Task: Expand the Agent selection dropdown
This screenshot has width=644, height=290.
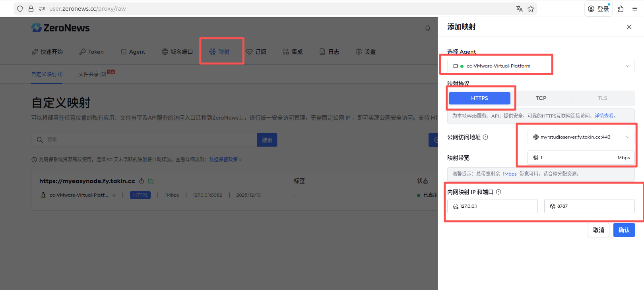Action: coord(541,66)
